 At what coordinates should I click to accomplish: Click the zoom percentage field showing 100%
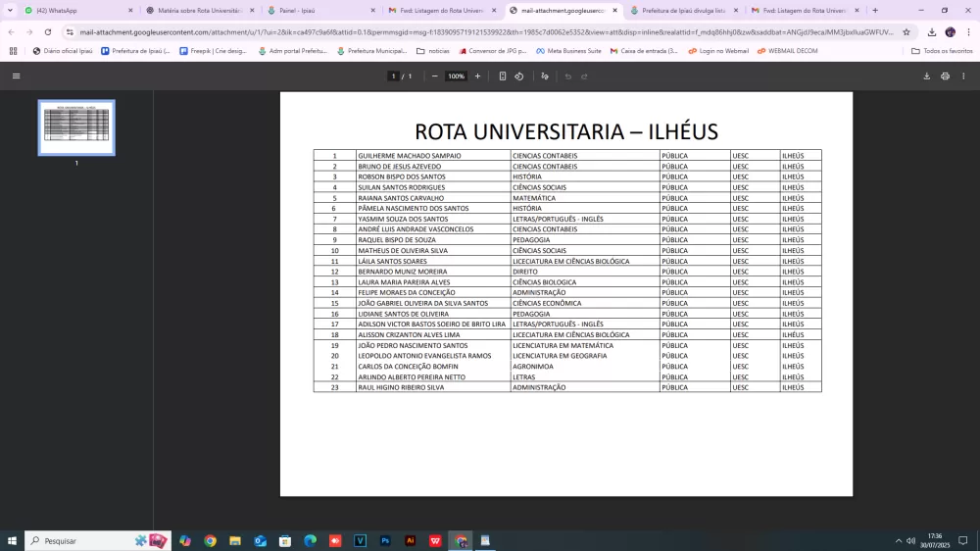pyautogui.click(x=456, y=75)
